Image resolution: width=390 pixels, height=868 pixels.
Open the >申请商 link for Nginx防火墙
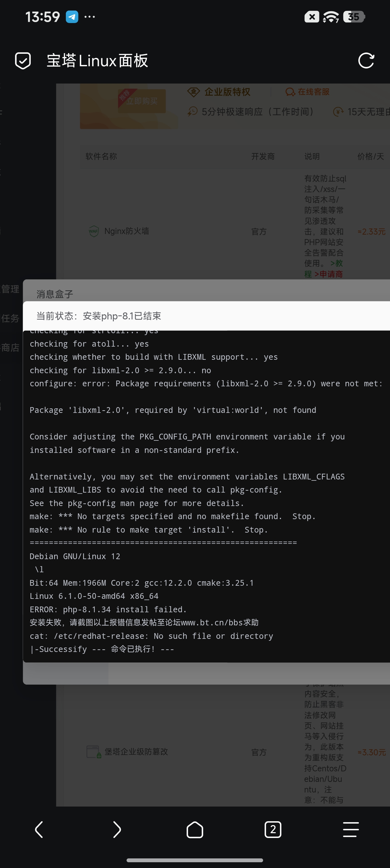[x=328, y=274]
